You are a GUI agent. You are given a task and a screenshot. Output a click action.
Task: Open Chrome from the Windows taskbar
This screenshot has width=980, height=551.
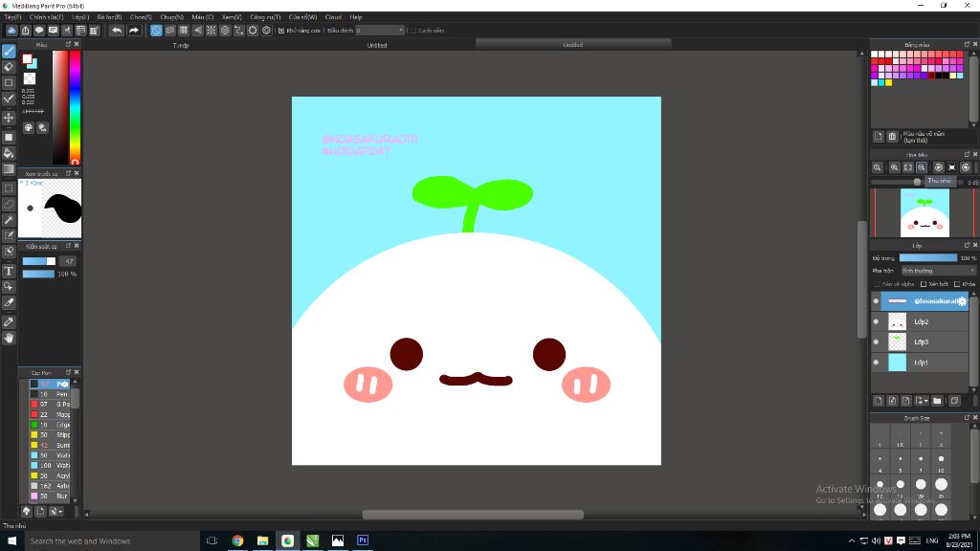click(x=237, y=540)
